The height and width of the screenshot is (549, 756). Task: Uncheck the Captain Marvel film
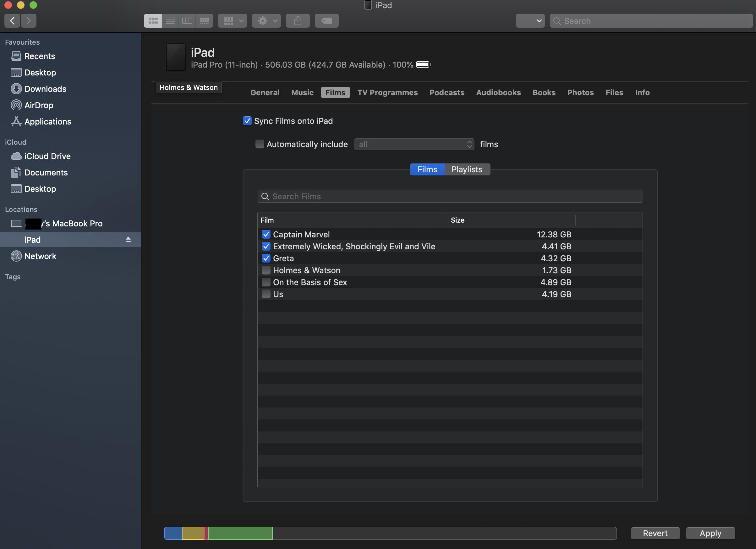pyautogui.click(x=266, y=235)
